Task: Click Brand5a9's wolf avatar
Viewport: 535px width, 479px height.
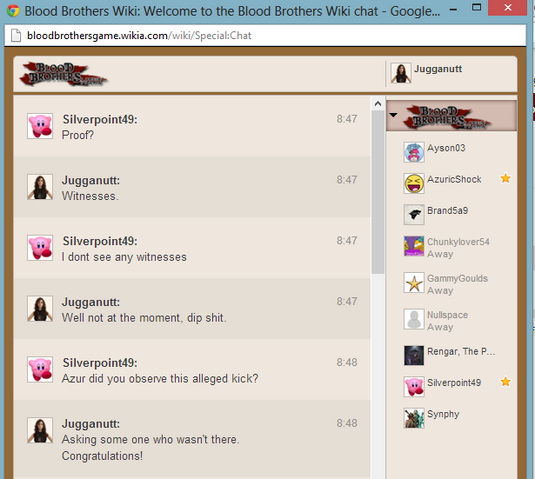Action: (414, 215)
